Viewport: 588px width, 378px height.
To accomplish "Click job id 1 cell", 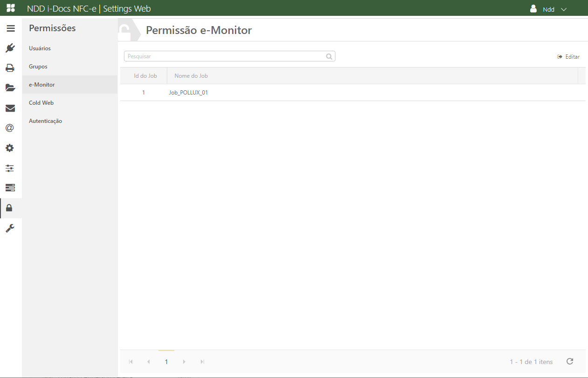I will pyautogui.click(x=144, y=93).
